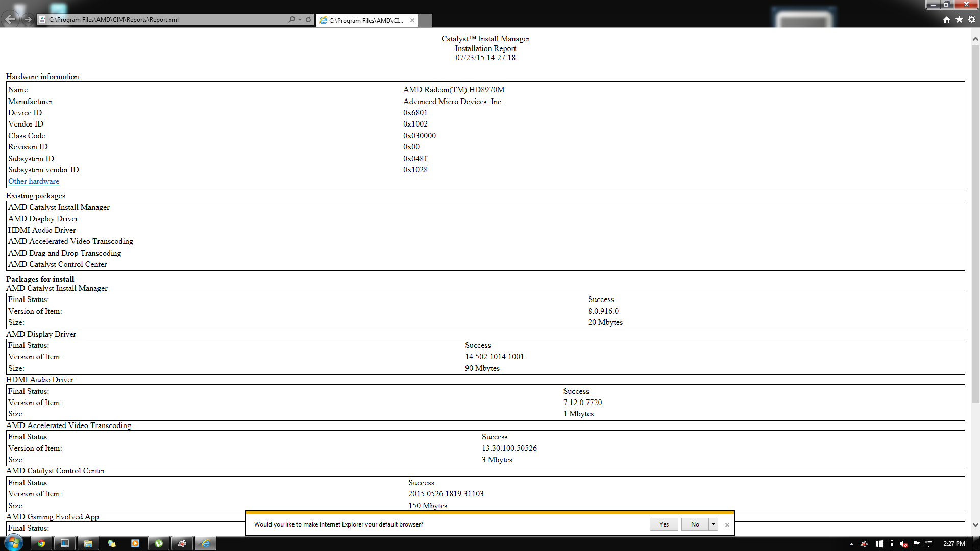Open a new blank tab

click(425, 20)
